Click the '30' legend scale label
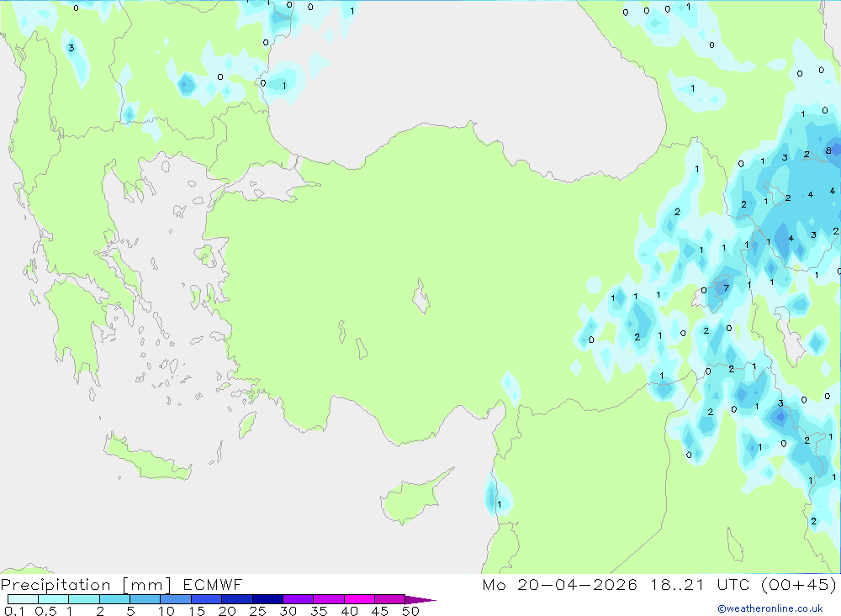 tap(288, 611)
